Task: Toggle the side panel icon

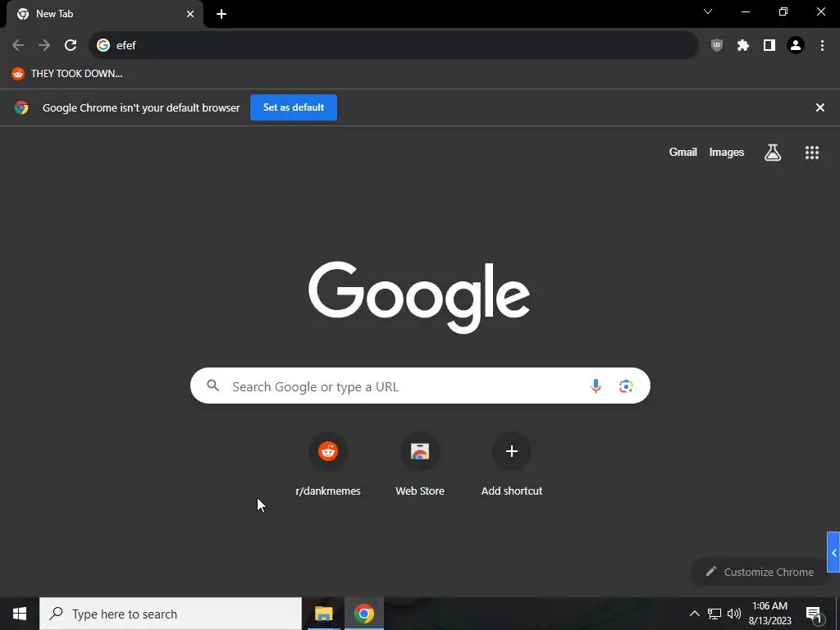Action: coord(769,46)
